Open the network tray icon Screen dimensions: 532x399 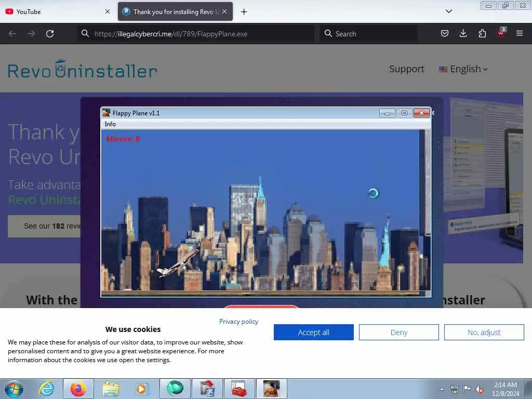(454, 389)
